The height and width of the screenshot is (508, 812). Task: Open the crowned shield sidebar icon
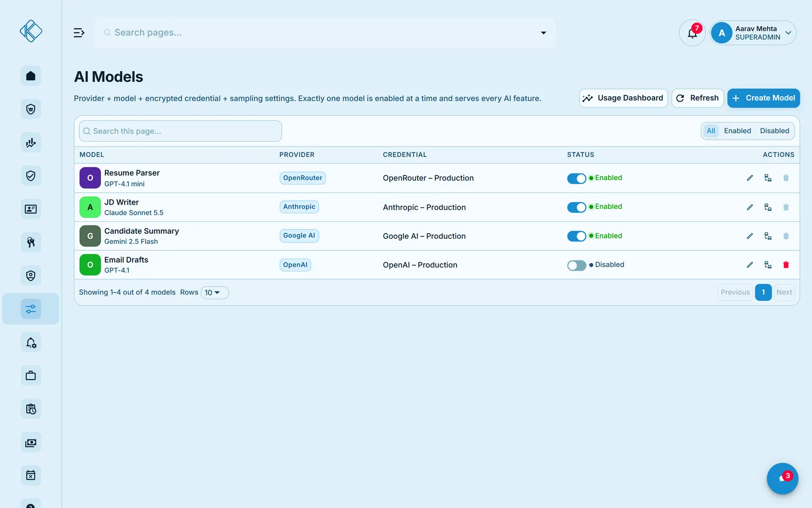[x=31, y=109]
